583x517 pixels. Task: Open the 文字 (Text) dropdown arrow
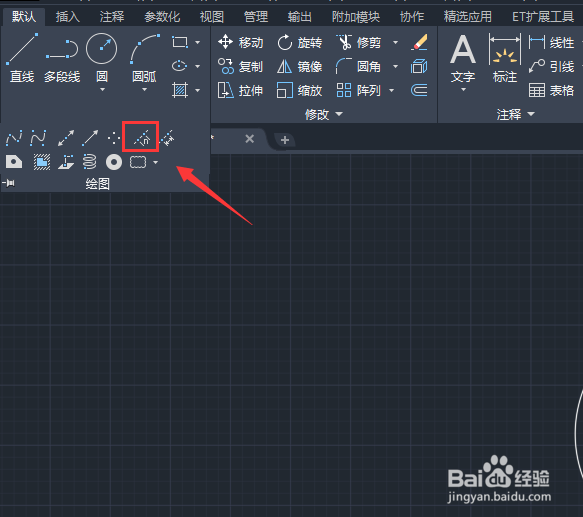[x=463, y=90]
